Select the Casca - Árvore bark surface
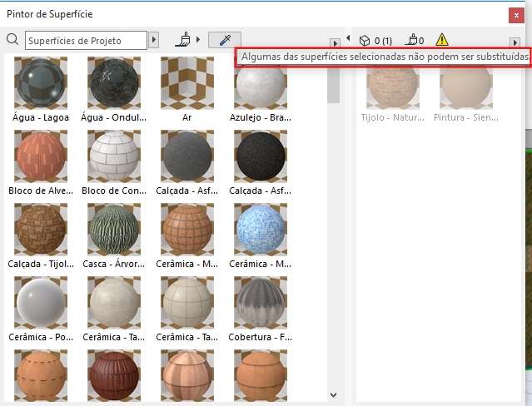Image resolution: width=532 pixels, height=406 pixels. [114, 228]
